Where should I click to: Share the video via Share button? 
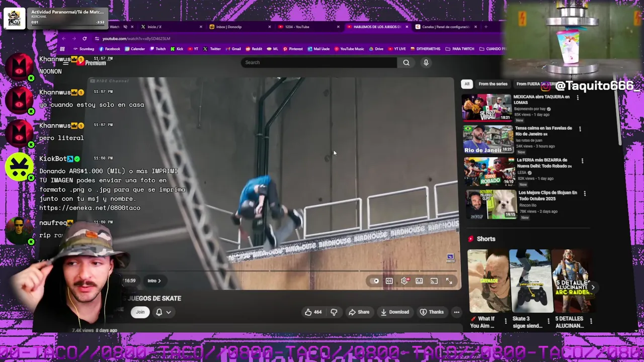[359, 312]
